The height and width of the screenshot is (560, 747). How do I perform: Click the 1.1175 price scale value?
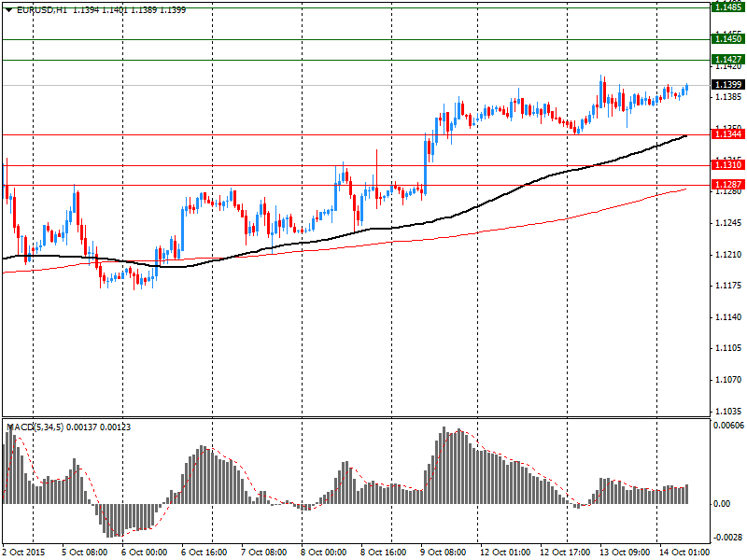728,286
